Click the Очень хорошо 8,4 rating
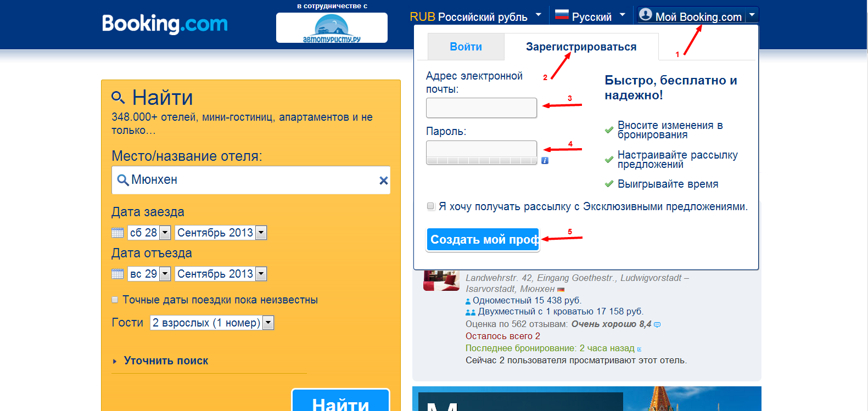The width and height of the screenshot is (868, 411). [x=611, y=324]
